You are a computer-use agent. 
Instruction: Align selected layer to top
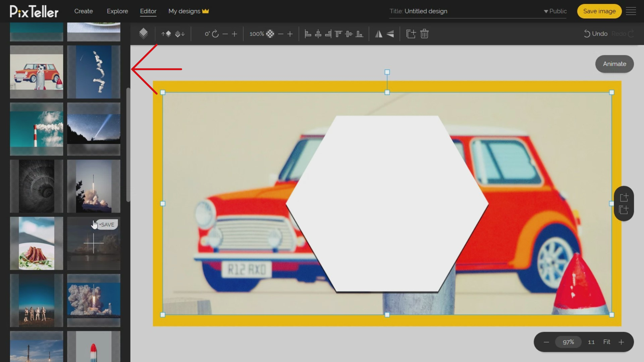point(338,34)
